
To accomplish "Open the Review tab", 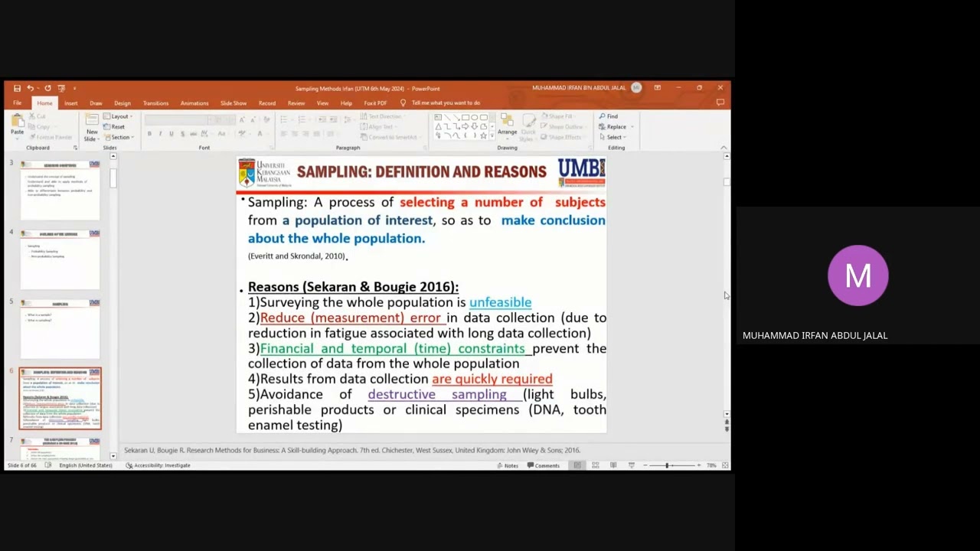I will (x=296, y=103).
